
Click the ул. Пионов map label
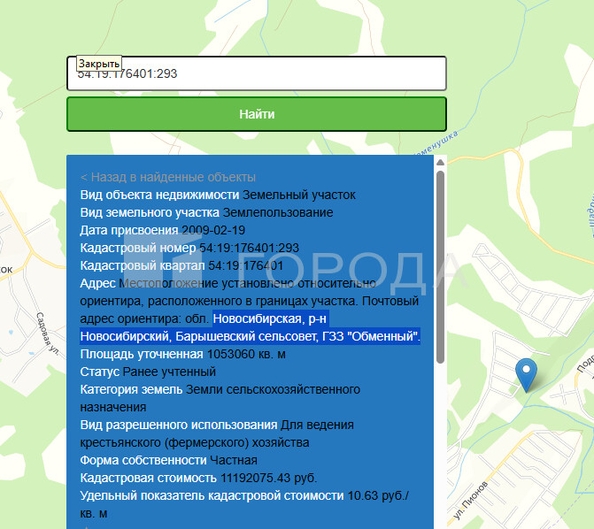coord(470,500)
